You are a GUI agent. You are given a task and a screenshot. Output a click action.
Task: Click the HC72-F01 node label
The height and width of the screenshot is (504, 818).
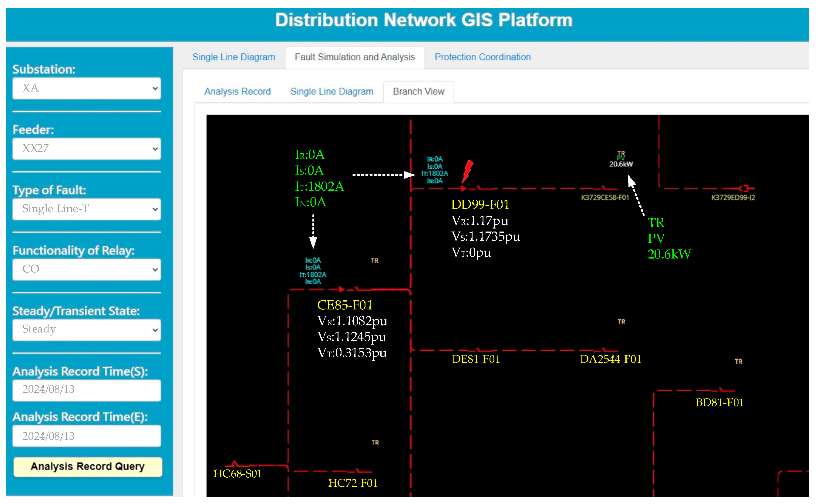coord(353,483)
